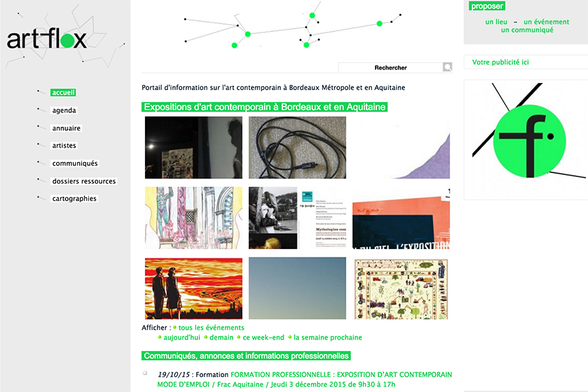588x392 pixels.
Task: Click in the Rechercher search field
Action: (390, 67)
